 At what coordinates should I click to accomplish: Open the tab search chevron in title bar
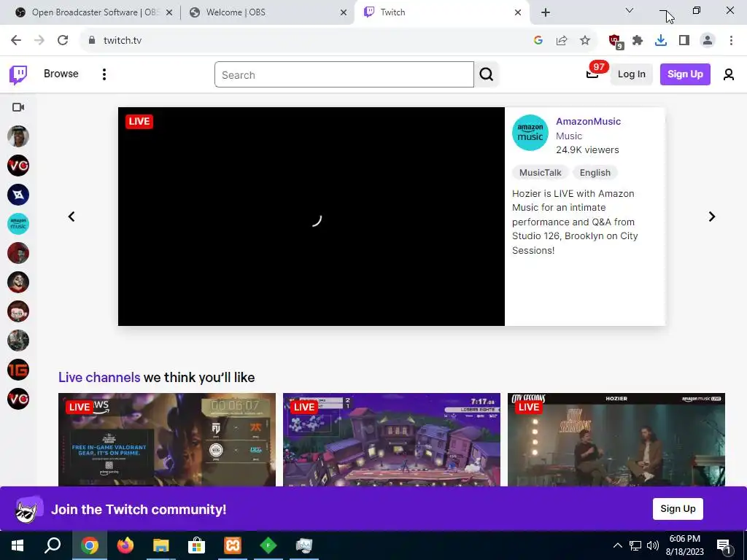630,10
